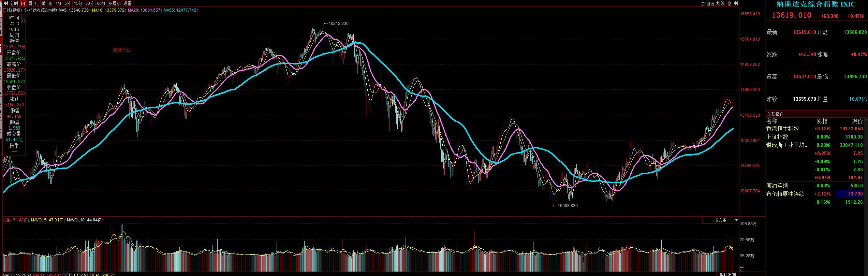Select the 月 monthly period tab

37,3
